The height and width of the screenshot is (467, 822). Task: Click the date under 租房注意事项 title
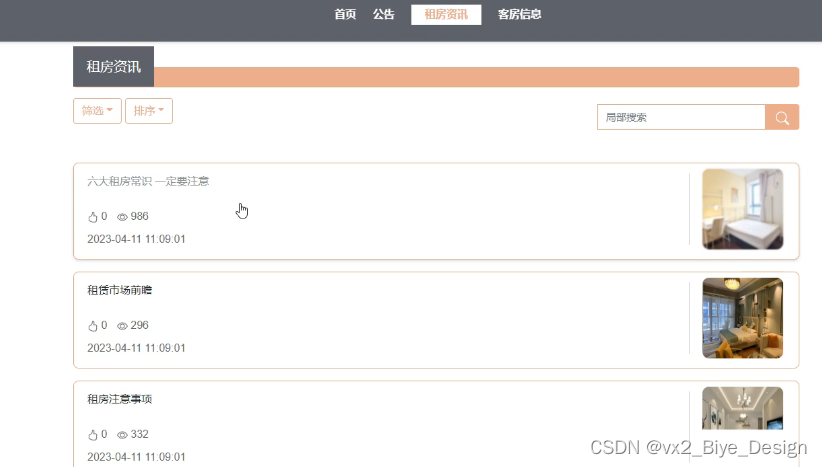136,457
